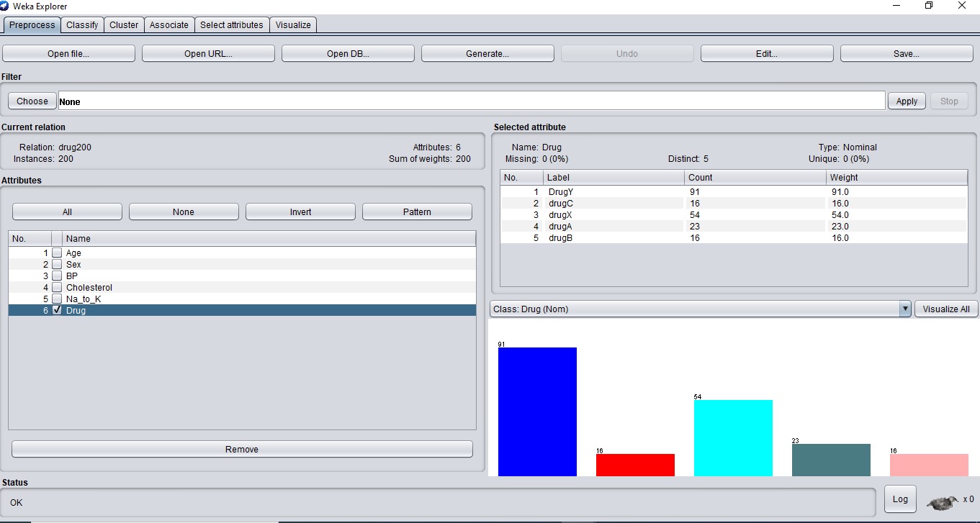Tick the BP attribute checkbox
The image size is (980, 523).
point(57,276)
